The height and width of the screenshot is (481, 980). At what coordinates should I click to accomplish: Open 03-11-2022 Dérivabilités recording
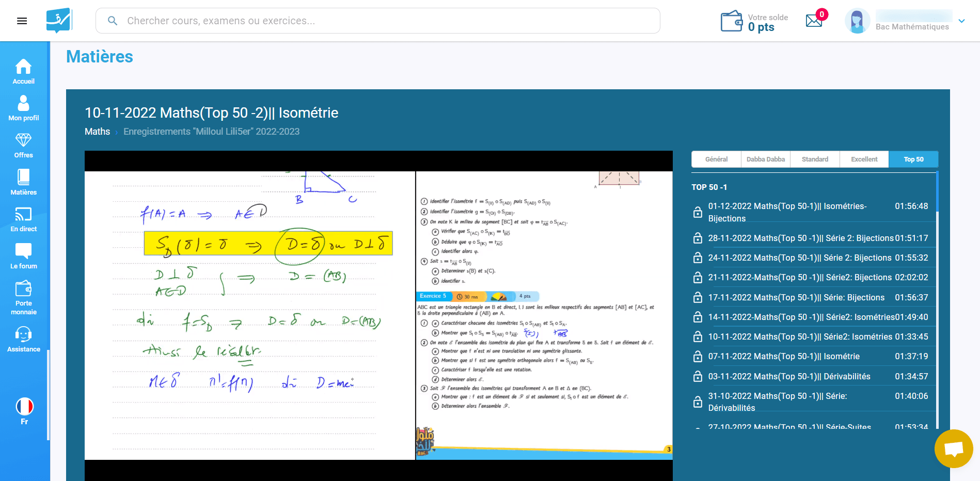click(x=788, y=377)
